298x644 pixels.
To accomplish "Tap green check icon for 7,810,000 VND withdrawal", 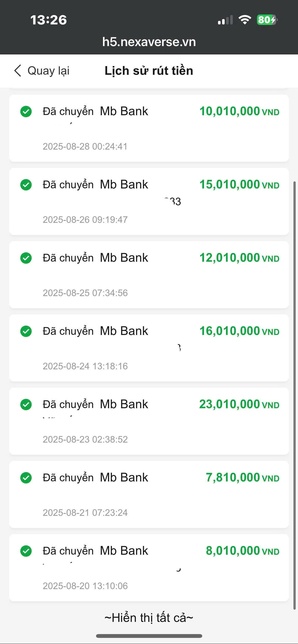I will [x=26, y=478].
